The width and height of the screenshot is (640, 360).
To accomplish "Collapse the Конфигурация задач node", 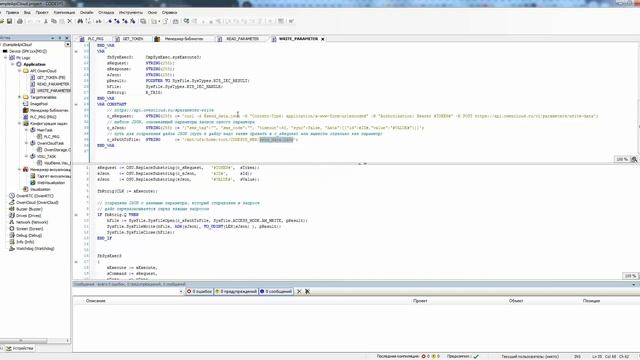I will (20, 123).
